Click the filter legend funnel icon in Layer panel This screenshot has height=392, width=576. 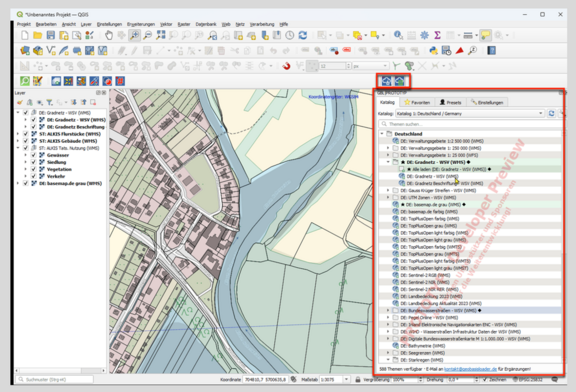(49, 103)
